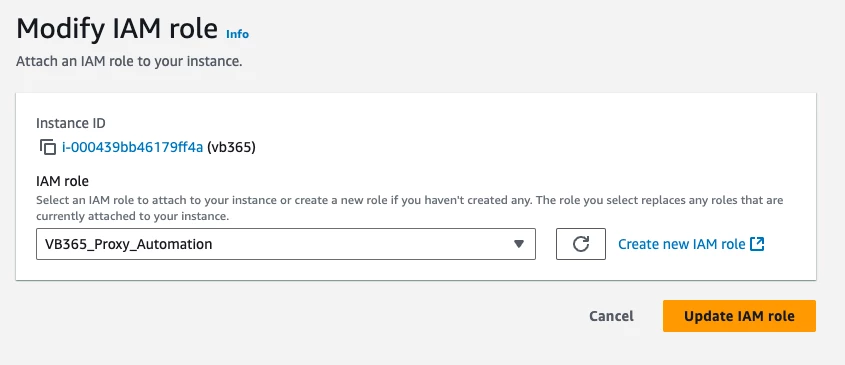Viewport: 845px width, 365px height.
Task: Click the Update IAM role button
Action: coord(739,316)
